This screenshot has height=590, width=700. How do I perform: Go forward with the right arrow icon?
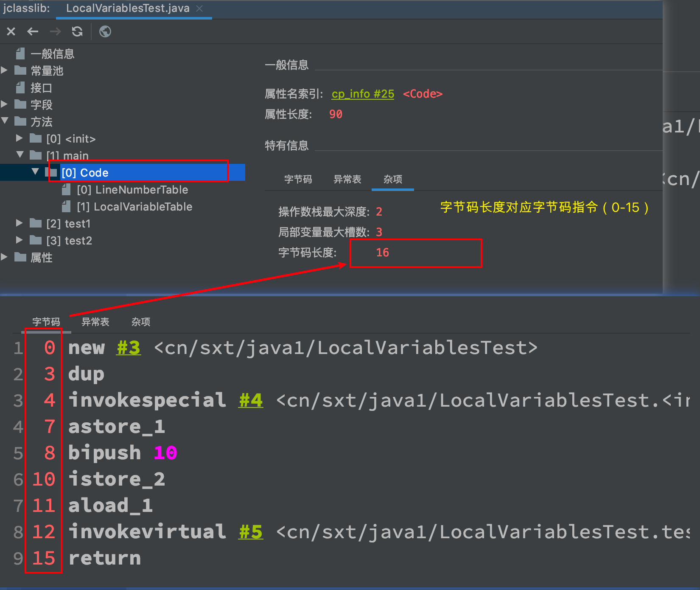click(55, 31)
